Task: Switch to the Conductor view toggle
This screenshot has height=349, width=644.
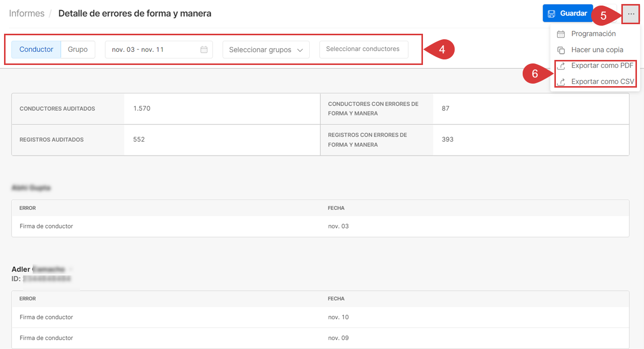Action: (36, 49)
